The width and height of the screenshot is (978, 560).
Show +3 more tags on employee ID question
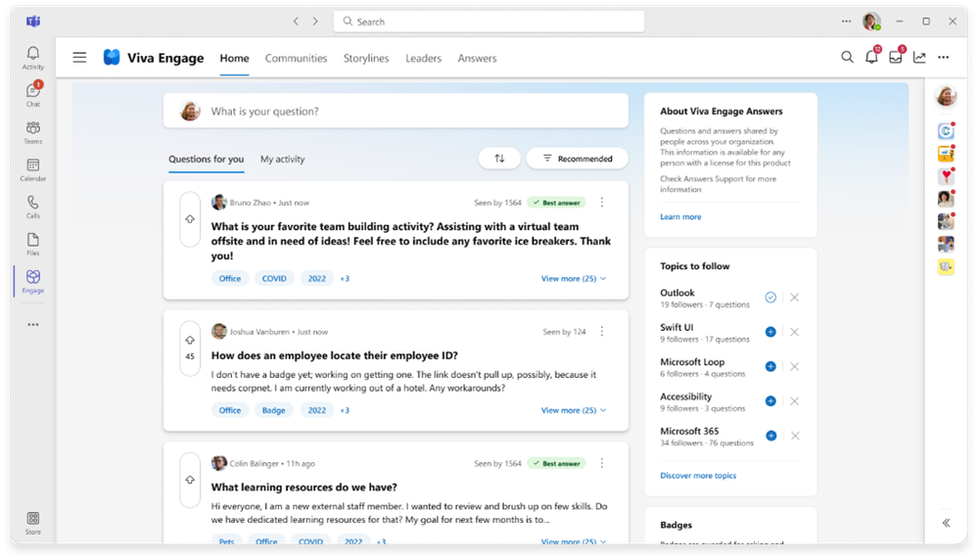(345, 410)
